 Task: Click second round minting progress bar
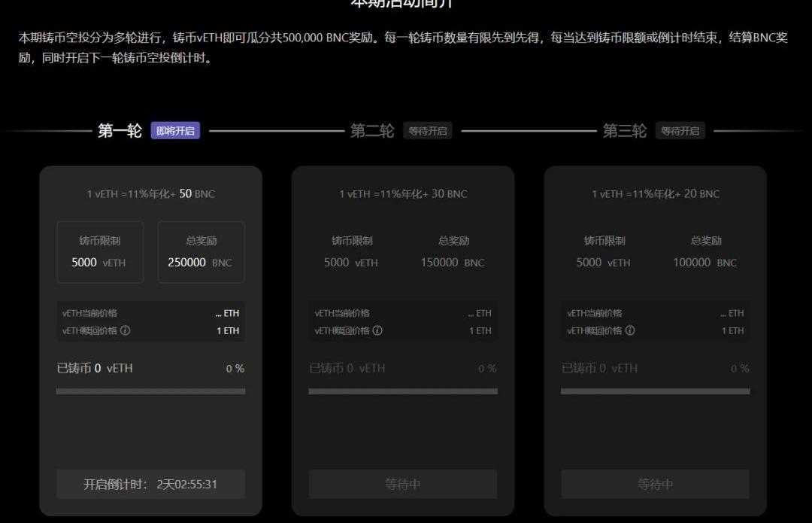click(403, 391)
